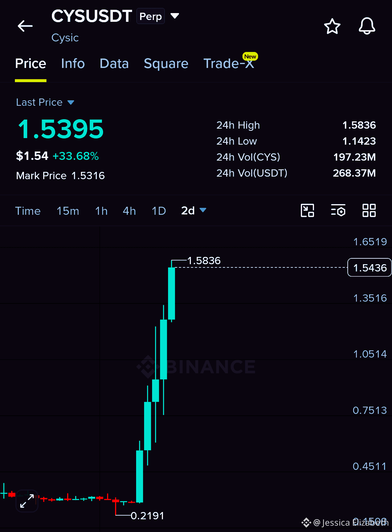Open price alert bell icon

(x=367, y=26)
